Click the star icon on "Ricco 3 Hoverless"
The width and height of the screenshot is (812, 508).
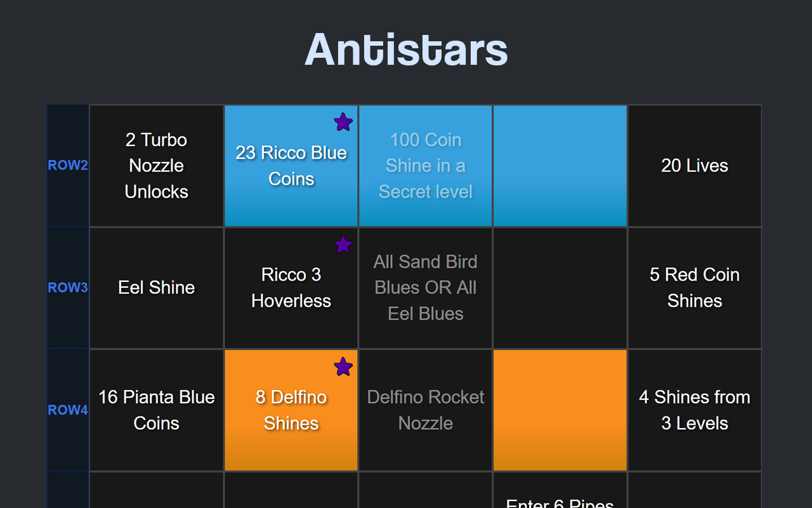(x=343, y=244)
